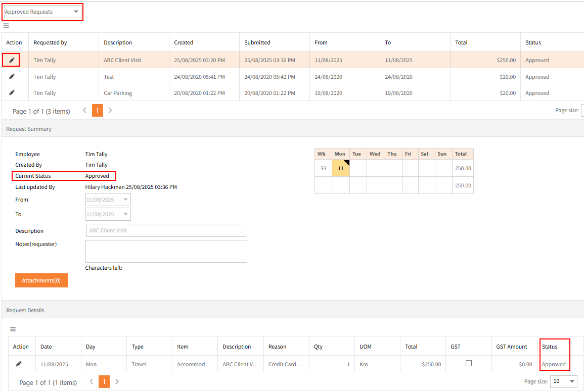Sort requests by Requested by column
584x392 pixels.
click(50, 42)
